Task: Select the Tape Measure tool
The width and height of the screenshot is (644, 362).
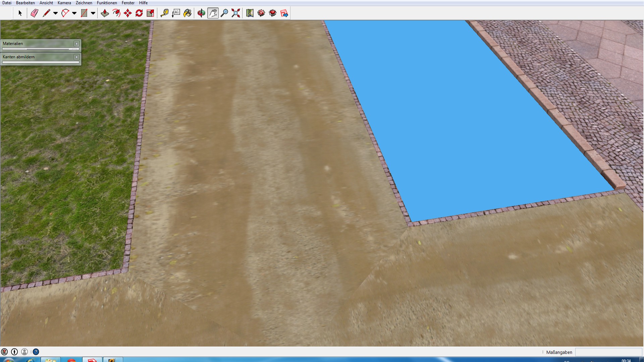Action: click(164, 13)
